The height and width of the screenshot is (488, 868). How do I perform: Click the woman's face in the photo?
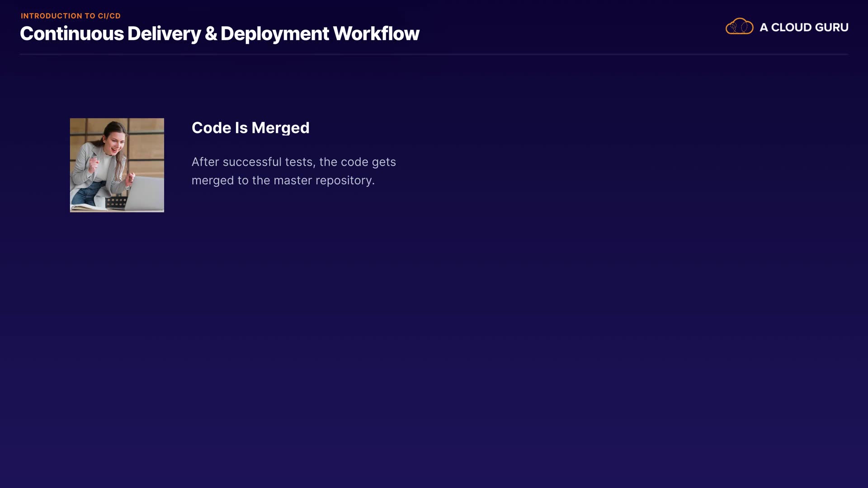(x=115, y=143)
